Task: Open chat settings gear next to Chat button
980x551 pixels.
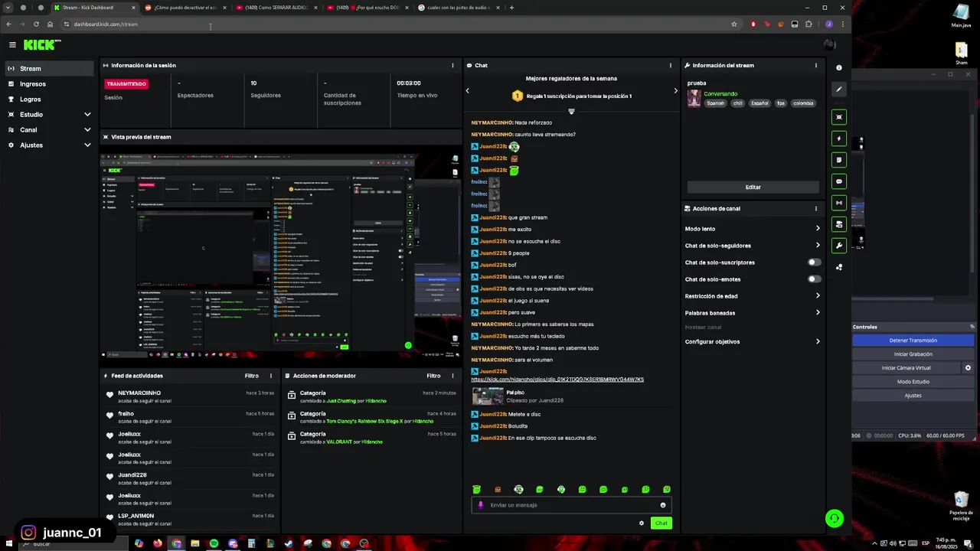Action: (x=642, y=523)
